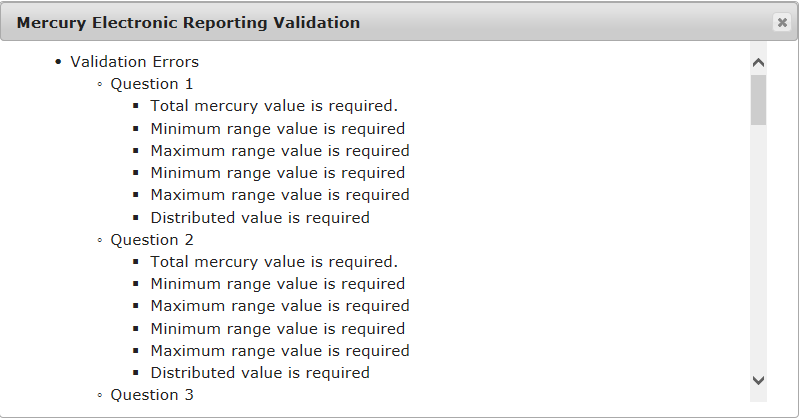
Task: Click Question 1's Total mercury value error
Action: click(x=274, y=106)
